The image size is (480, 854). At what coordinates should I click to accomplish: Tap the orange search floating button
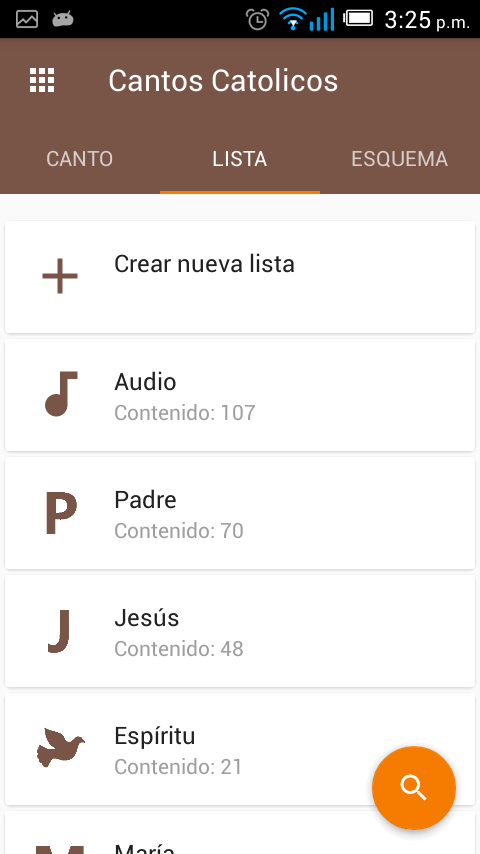pyautogui.click(x=414, y=788)
